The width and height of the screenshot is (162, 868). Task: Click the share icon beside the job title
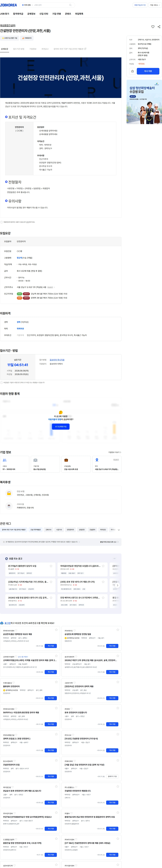pyautogui.click(x=159, y=27)
